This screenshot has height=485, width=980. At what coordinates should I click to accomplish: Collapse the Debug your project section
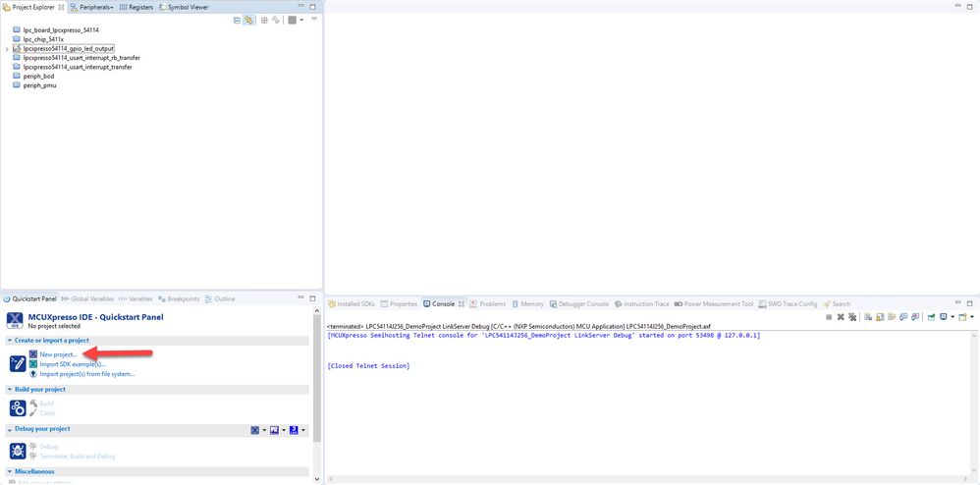[x=10, y=429]
